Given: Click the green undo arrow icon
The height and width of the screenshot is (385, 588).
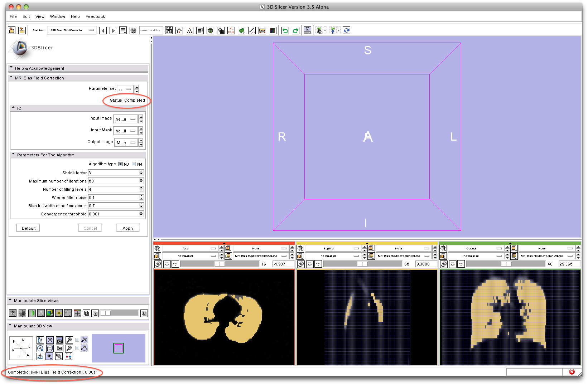Looking at the screenshot, I should (285, 31).
